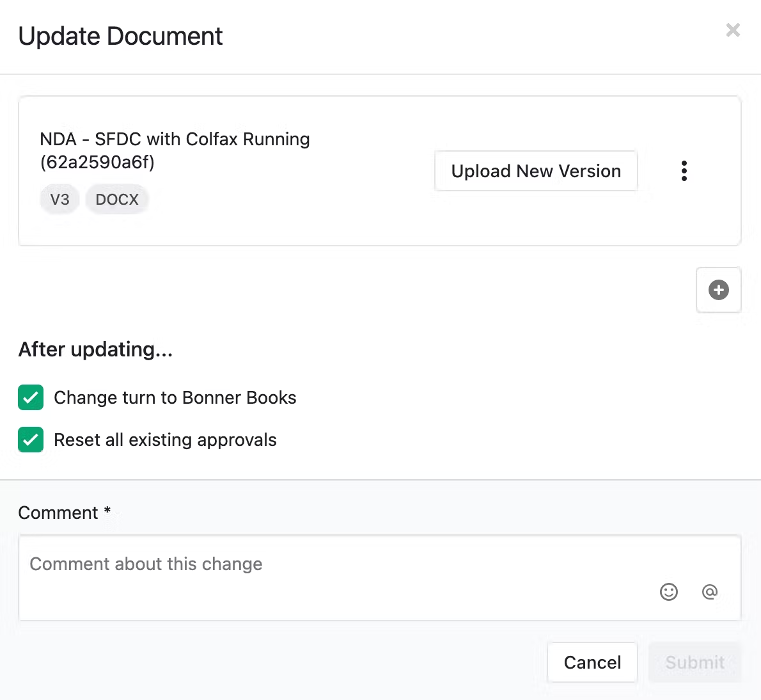Click the DOCX file type badge
This screenshot has height=700, width=761.
(117, 200)
